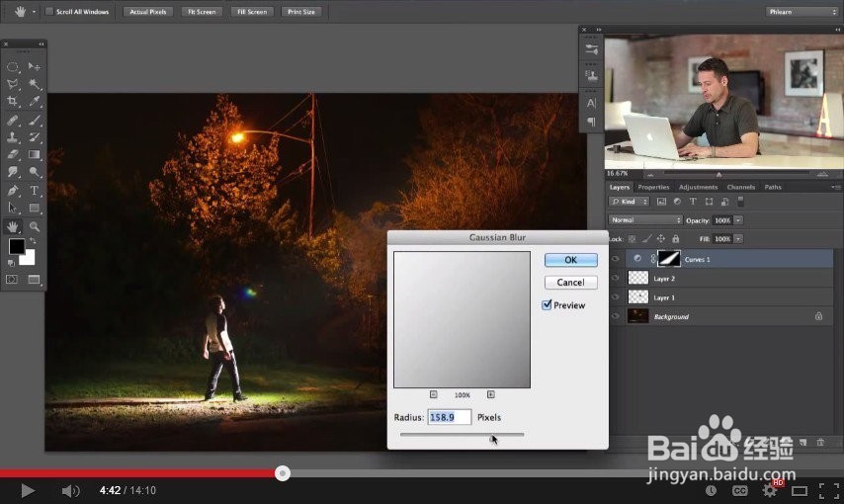Screen dimensions: 844x504
Task: Choose the Polygonal Lasso tool
Action: point(13,84)
